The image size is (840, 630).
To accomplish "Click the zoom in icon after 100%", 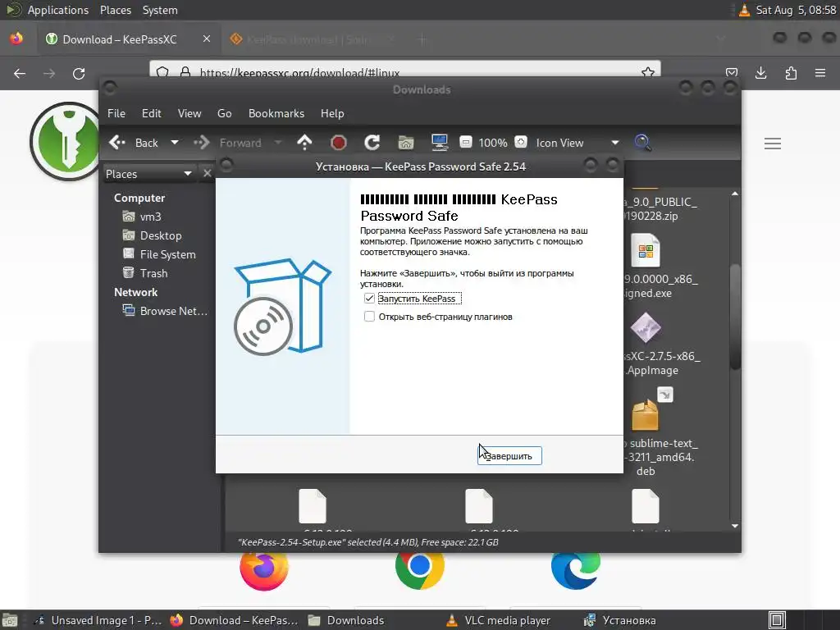I will [x=520, y=143].
